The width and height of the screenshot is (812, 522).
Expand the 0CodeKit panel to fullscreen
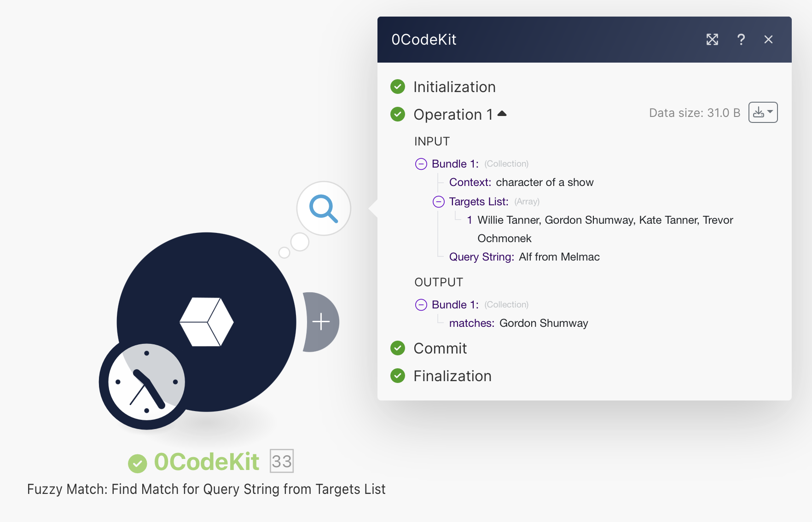[712, 40]
